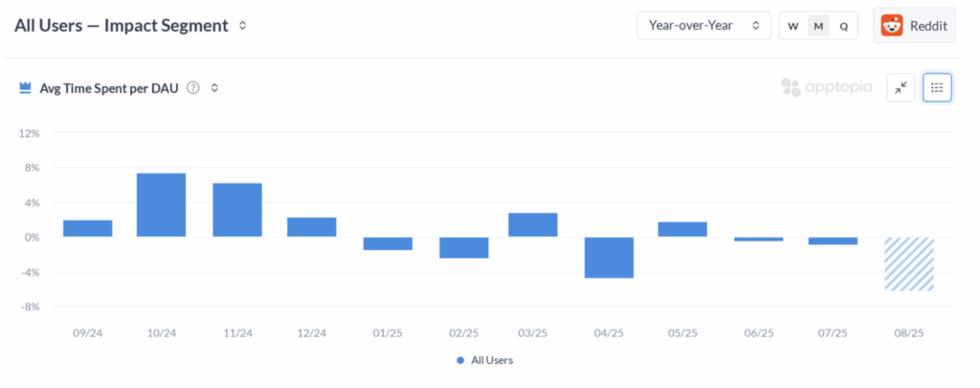Select the hatched 08/25 projected bar

pyautogui.click(x=908, y=263)
